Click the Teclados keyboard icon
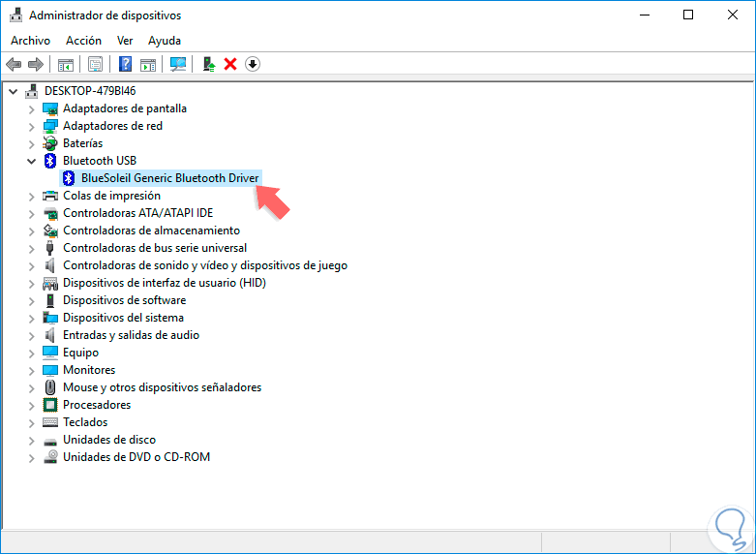756x554 pixels. [50, 422]
